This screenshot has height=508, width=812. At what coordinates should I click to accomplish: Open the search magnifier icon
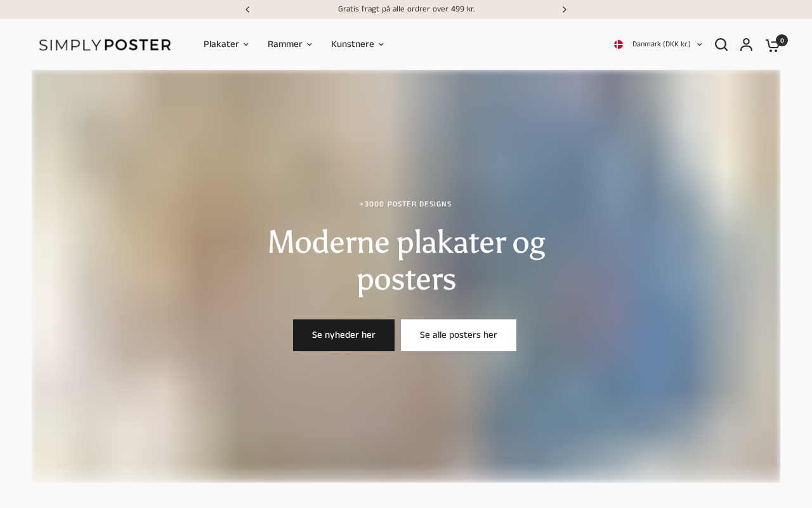point(721,44)
